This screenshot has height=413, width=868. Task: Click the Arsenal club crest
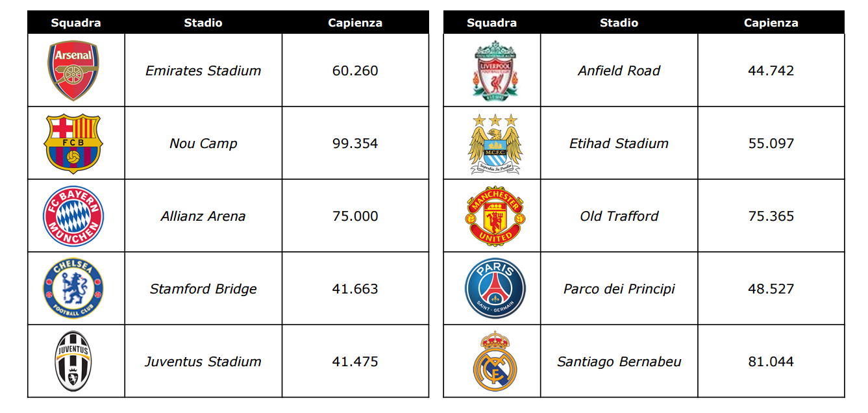(73, 71)
